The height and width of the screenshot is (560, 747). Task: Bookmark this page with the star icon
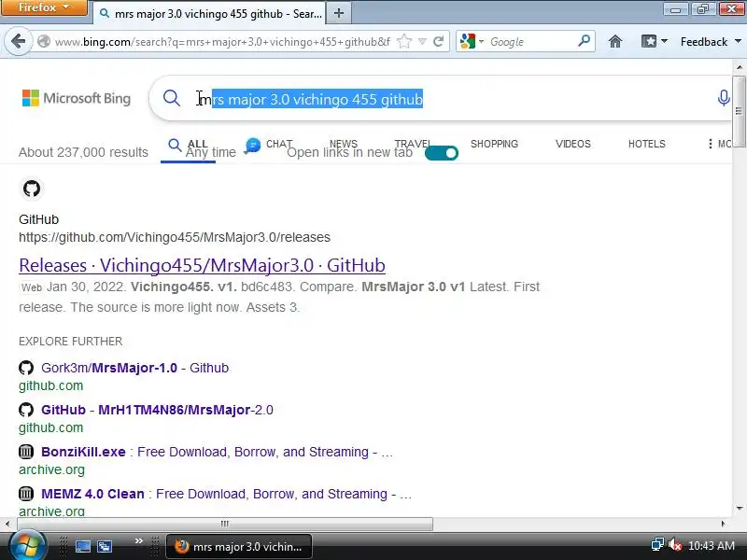click(x=404, y=41)
